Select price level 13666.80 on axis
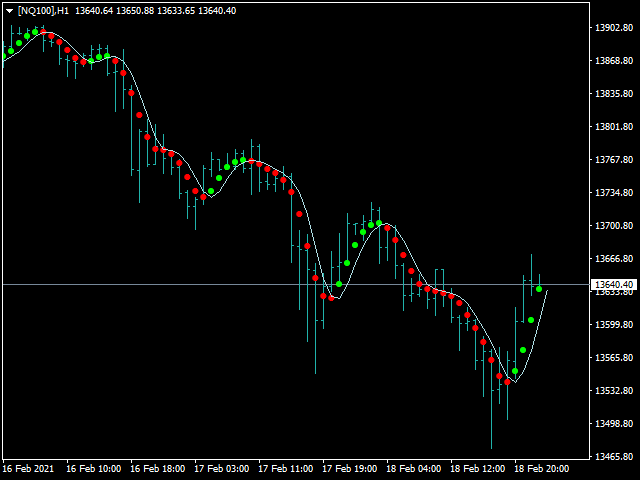640x480 pixels. [x=614, y=259]
